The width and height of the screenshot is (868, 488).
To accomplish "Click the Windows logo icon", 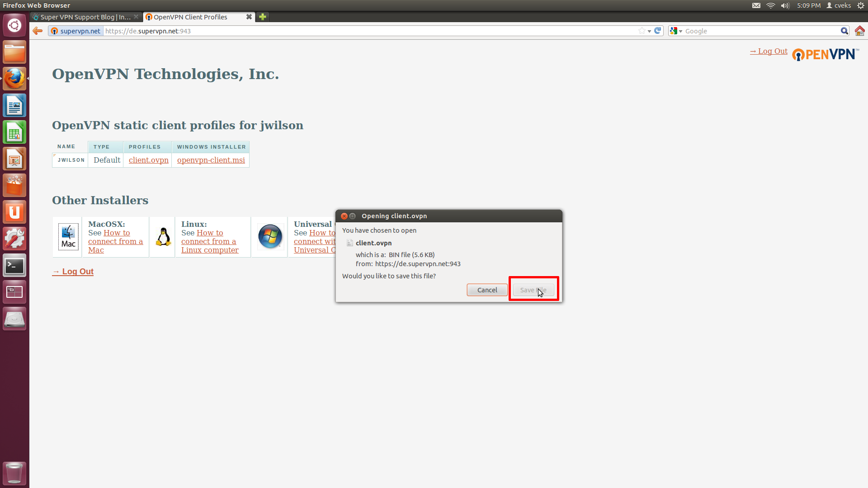I will point(270,236).
